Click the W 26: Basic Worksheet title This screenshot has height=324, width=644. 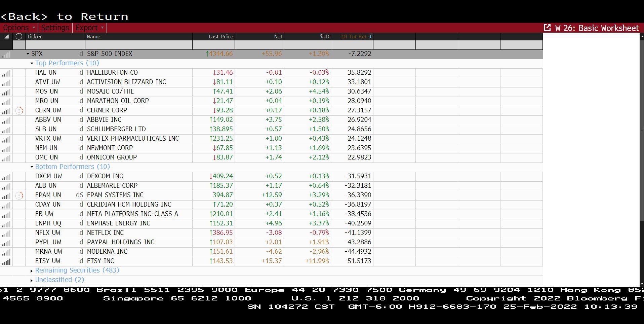point(597,28)
